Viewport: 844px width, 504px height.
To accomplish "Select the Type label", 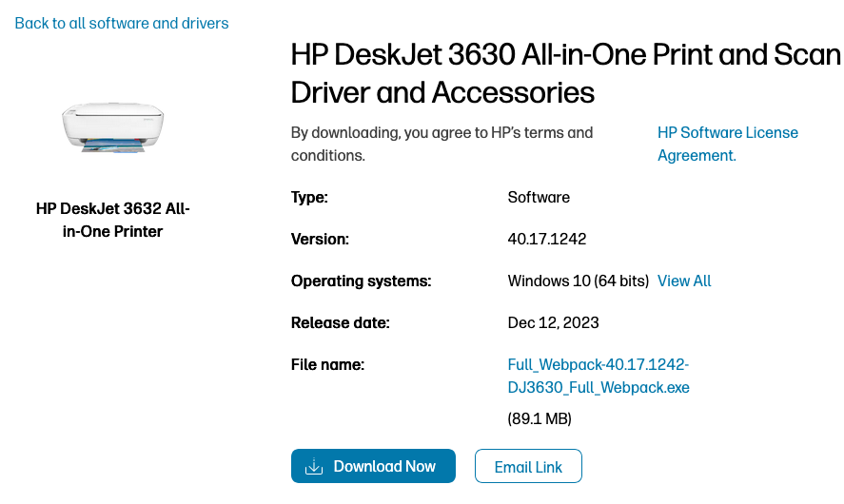I will point(309,197).
